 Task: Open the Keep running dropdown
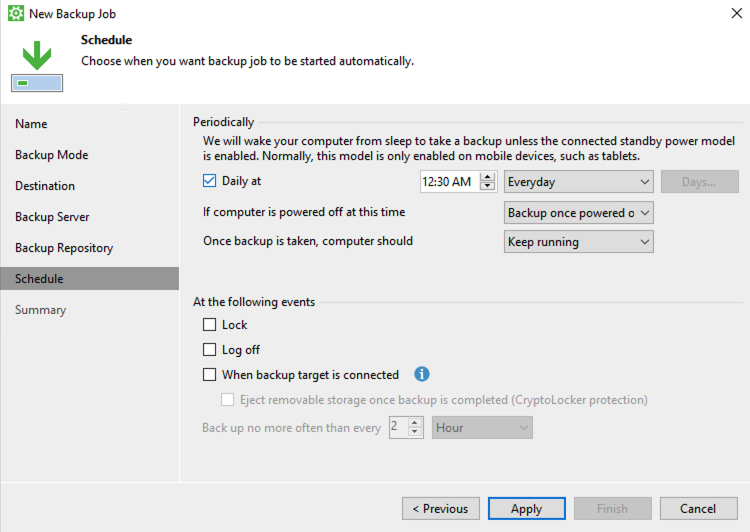tap(578, 242)
